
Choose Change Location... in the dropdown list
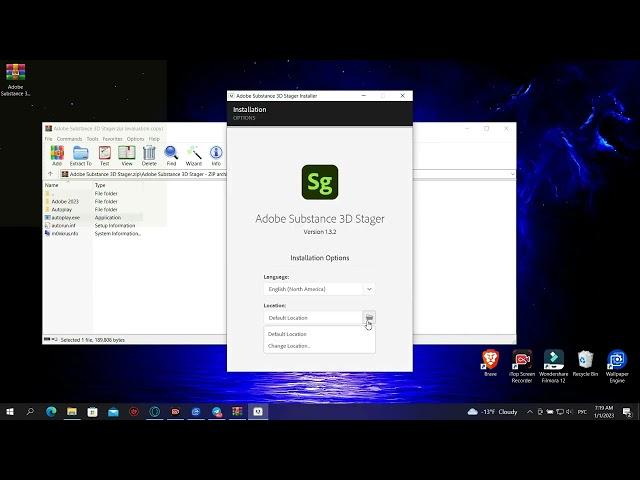tap(319, 346)
